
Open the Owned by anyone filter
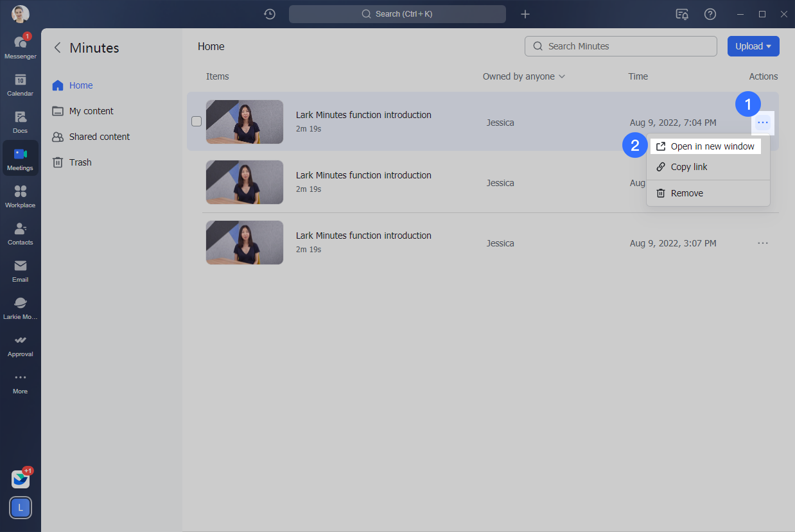coord(523,76)
